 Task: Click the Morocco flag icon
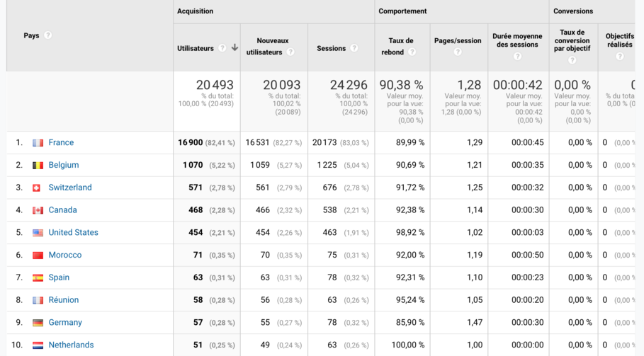[38, 255]
